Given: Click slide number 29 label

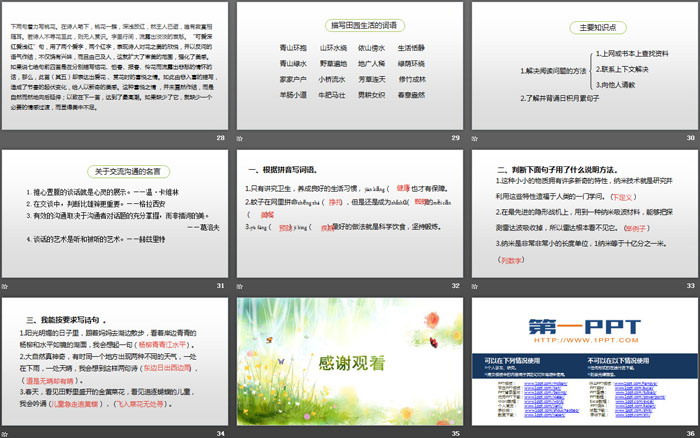Looking at the screenshot, I should coord(455,138).
